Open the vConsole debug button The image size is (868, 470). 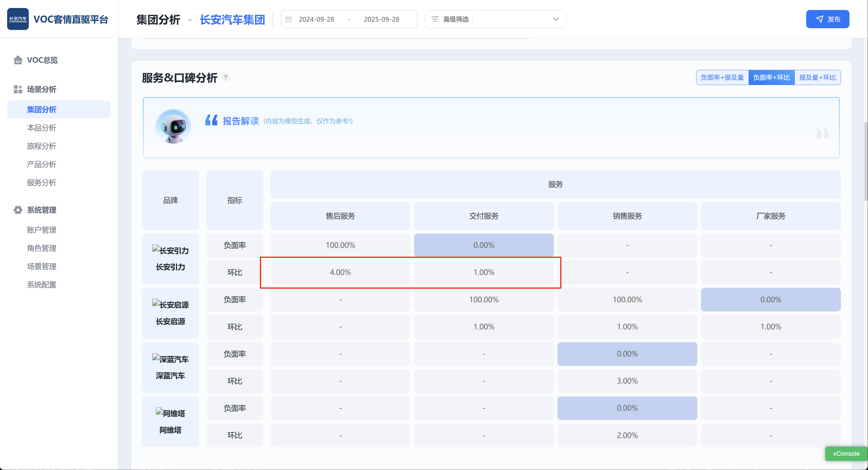846,453
